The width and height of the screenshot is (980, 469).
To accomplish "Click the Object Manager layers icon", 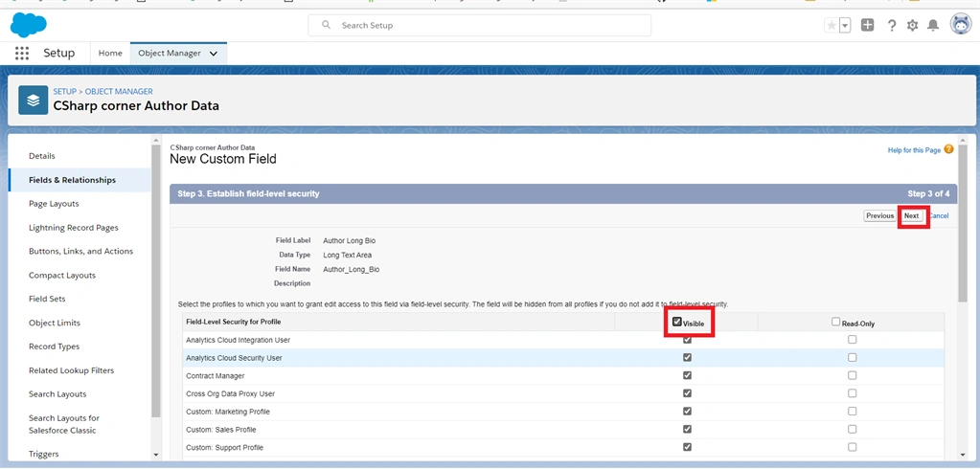I will [34, 100].
